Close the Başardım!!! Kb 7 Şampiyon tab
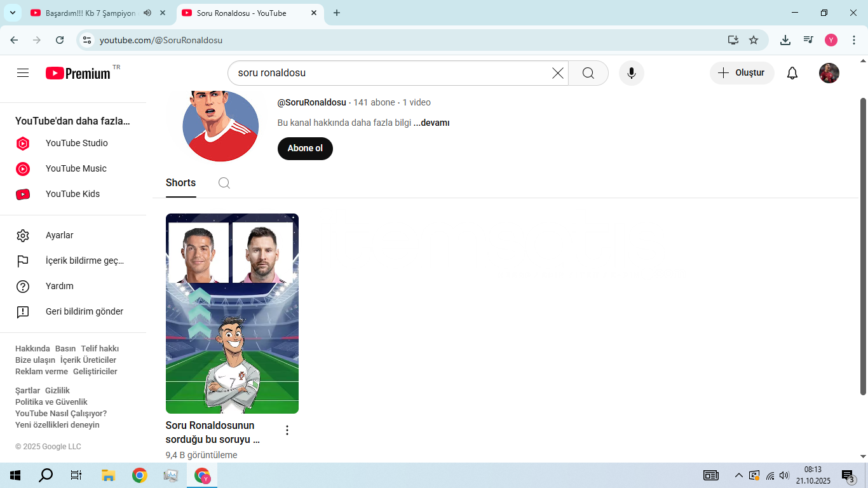The width and height of the screenshot is (868, 488). point(163,13)
